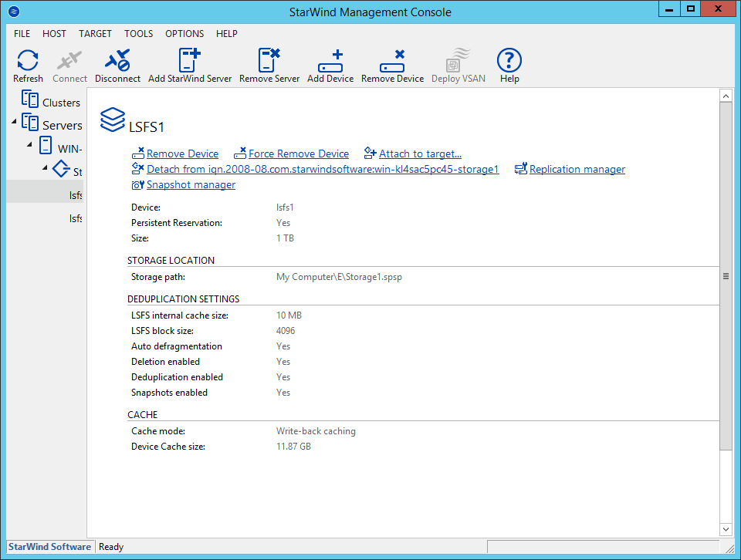Image resolution: width=741 pixels, height=560 pixels.
Task: Click the Auto defragmentation label
Action: point(177,346)
